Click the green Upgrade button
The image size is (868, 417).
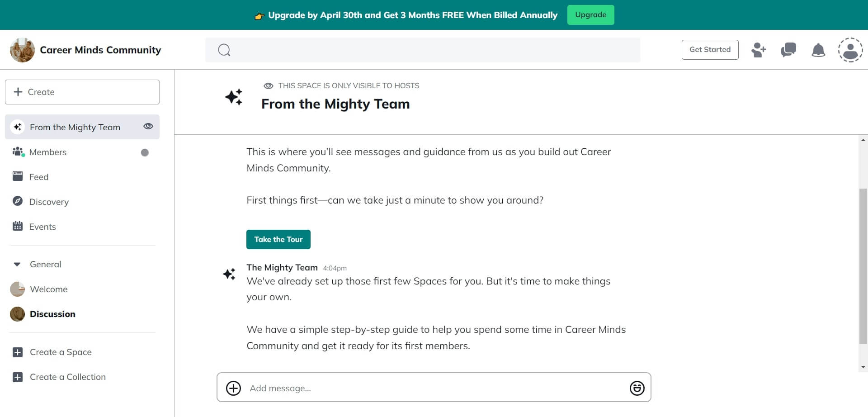(x=590, y=15)
